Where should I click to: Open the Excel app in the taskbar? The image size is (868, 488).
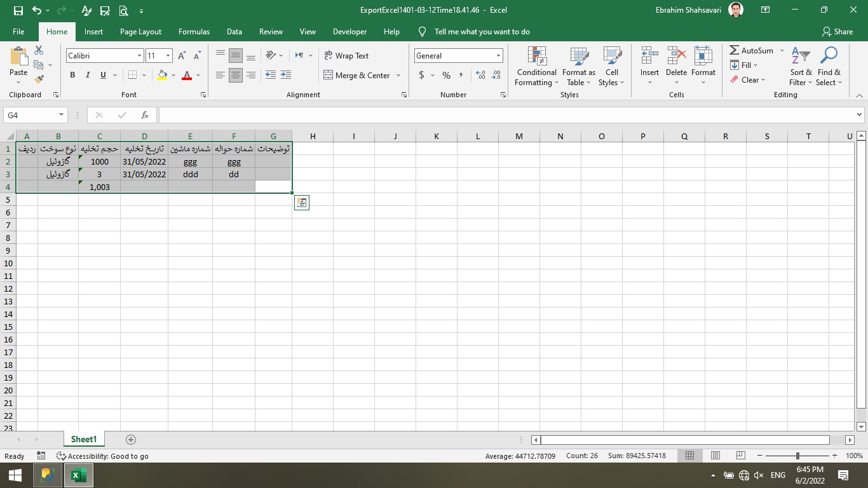[78, 475]
